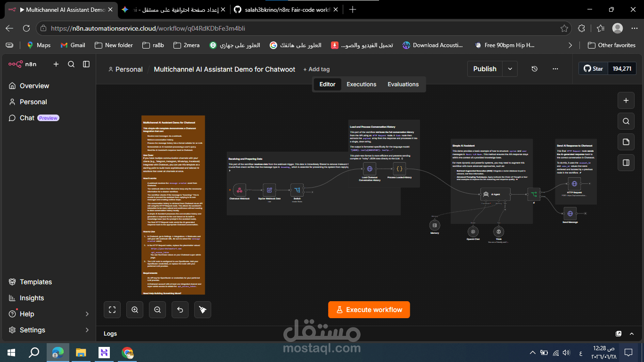Open the Chatwoot Webhook trigger node

coord(239,190)
